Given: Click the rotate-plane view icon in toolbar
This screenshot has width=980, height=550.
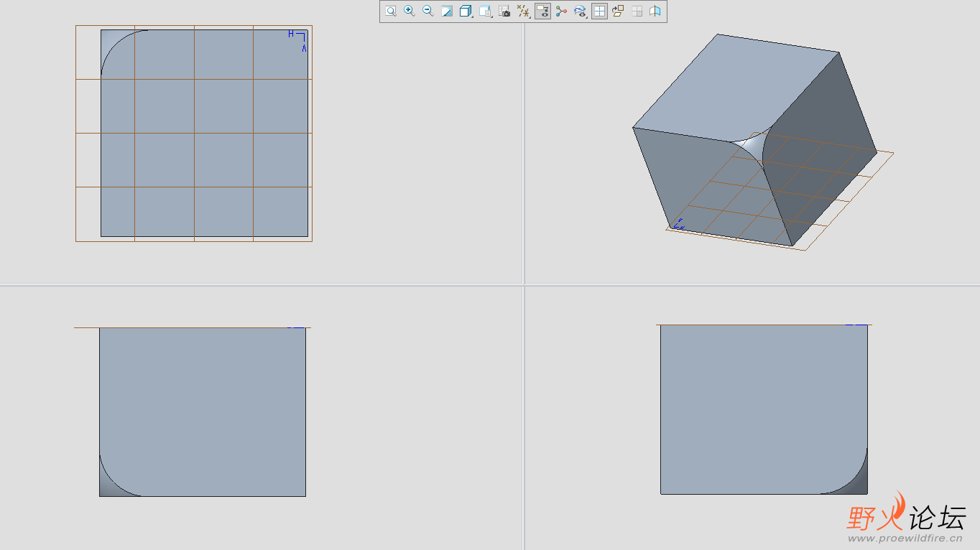Looking at the screenshot, I should click(x=617, y=11).
